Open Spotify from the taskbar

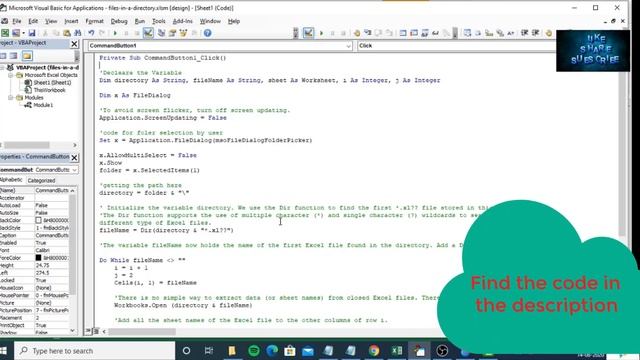254,351
